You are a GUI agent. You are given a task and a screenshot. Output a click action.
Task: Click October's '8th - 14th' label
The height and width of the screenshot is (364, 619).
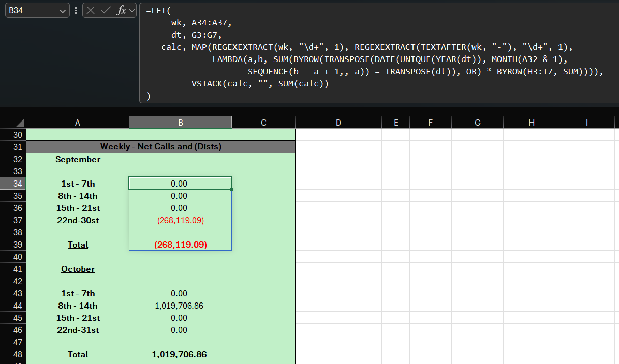[x=78, y=306]
